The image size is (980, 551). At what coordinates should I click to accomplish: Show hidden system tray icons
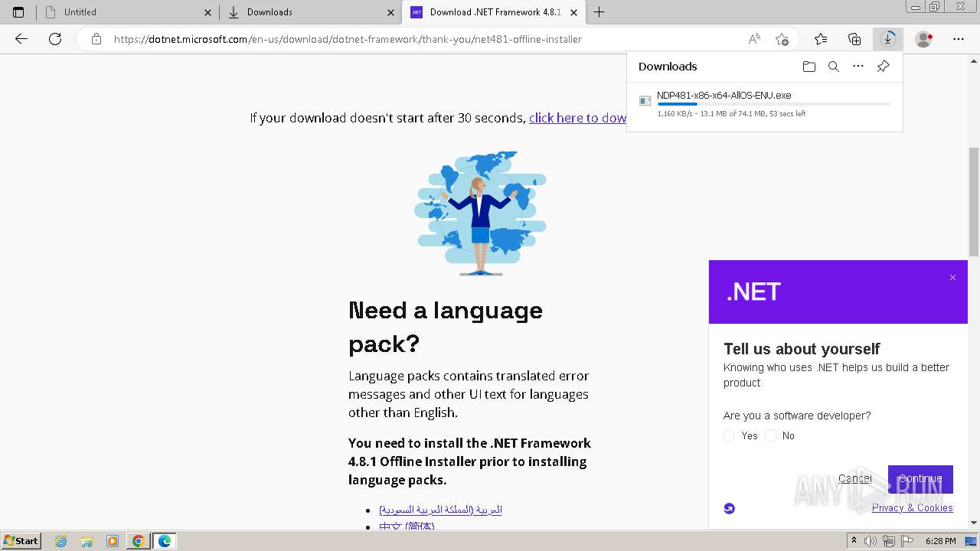(x=854, y=541)
